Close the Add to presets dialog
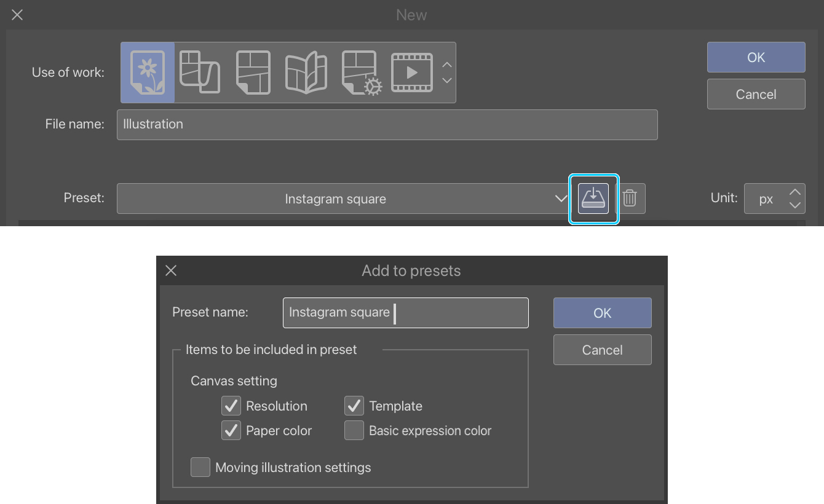Viewport: 824px width, 504px height. [172, 270]
